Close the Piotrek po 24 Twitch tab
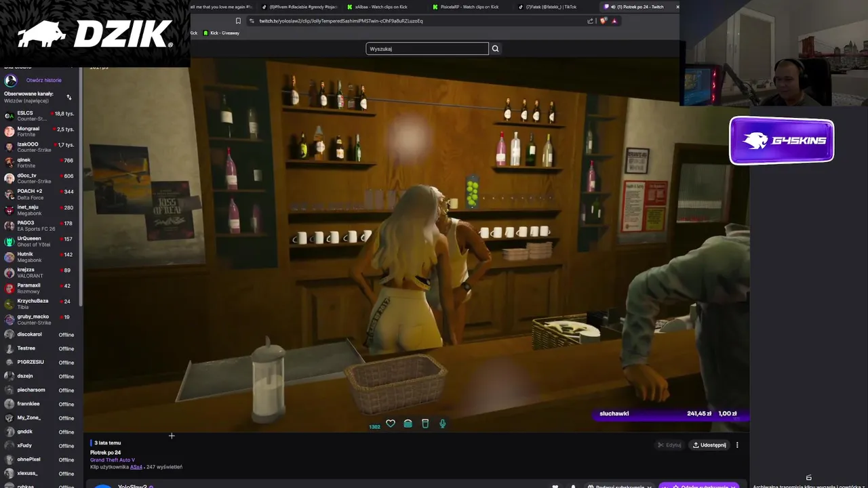Image resolution: width=868 pixels, height=488 pixels. 677,7
